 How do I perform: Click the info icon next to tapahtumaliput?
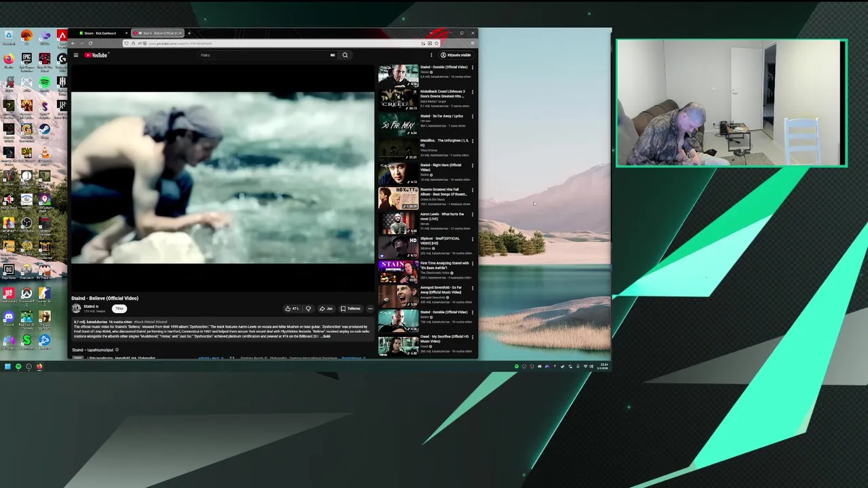[x=117, y=350]
